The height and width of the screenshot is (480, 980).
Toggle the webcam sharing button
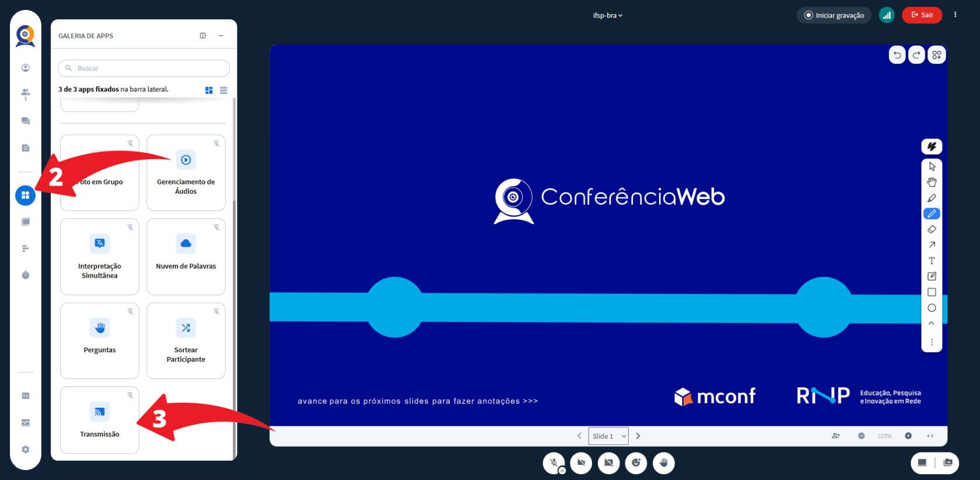(581, 463)
